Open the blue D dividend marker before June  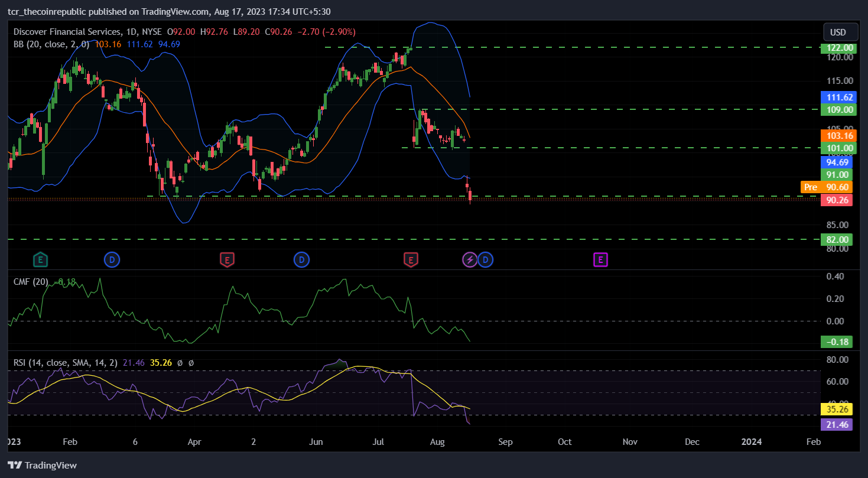point(301,259)
